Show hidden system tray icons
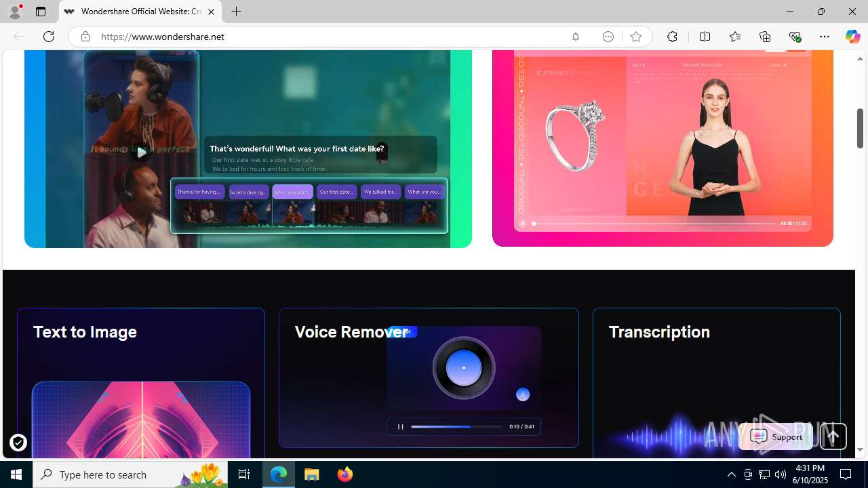The height and width of the screenshot is (488, 868). coord(731,474)
